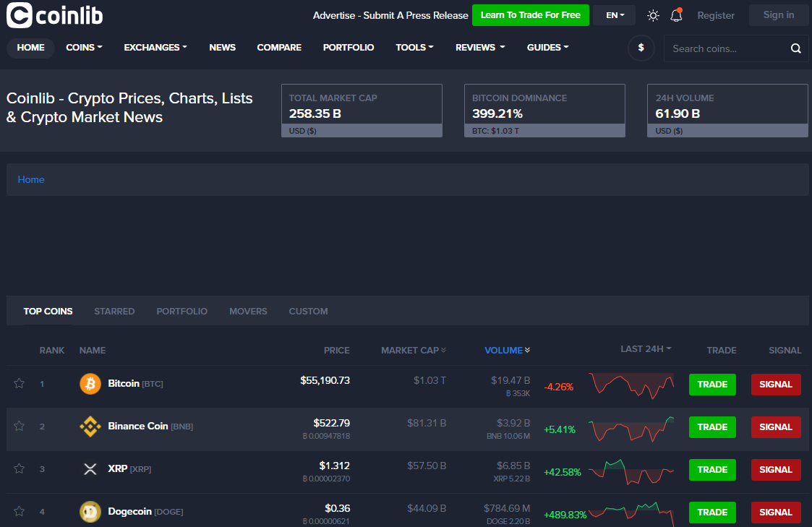Open the notifications bell
This screenshot has width=812, height=527.
click(676, 15)
